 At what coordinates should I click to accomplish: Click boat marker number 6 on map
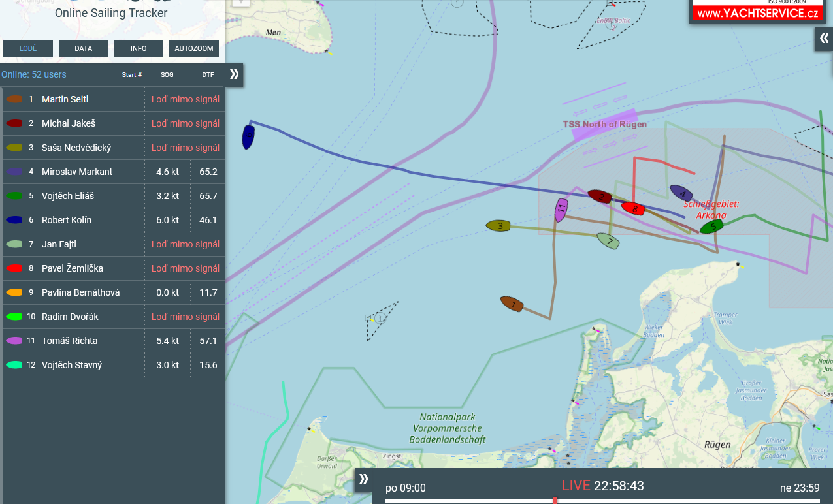[248, 137]
